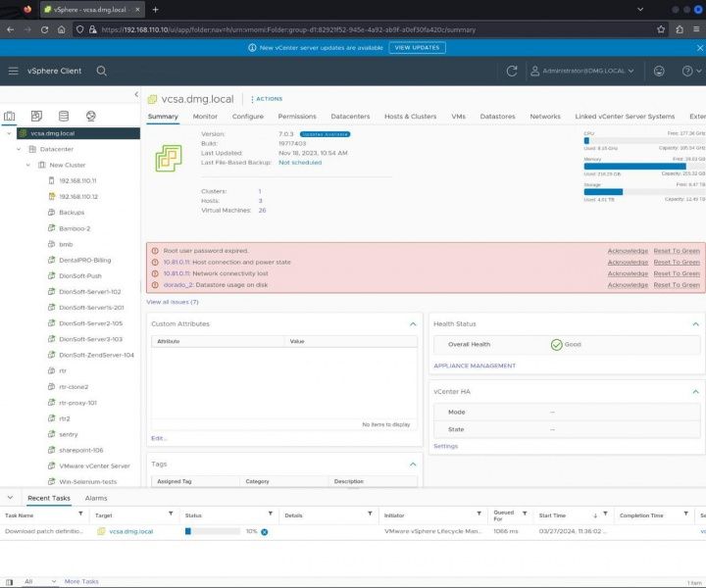706x588 pixels.
Task: Open the Alarms tab in bottom panel
Action: click(x=96, y=498)
